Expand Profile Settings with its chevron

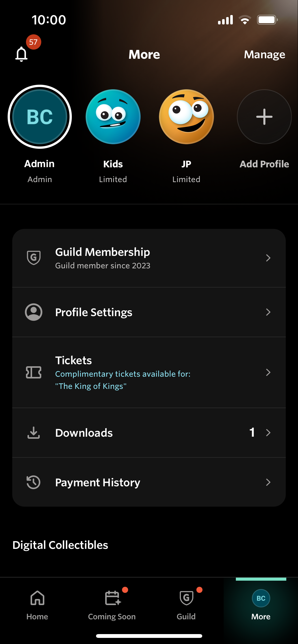268,312
